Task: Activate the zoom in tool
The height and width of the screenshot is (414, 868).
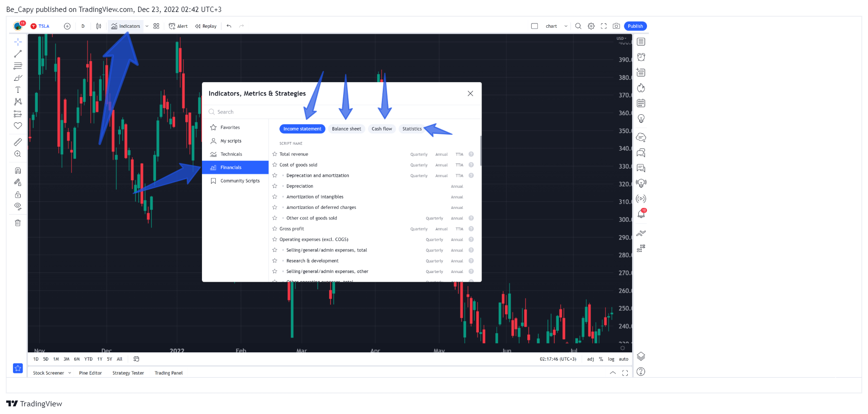Action: coord(18,154)
